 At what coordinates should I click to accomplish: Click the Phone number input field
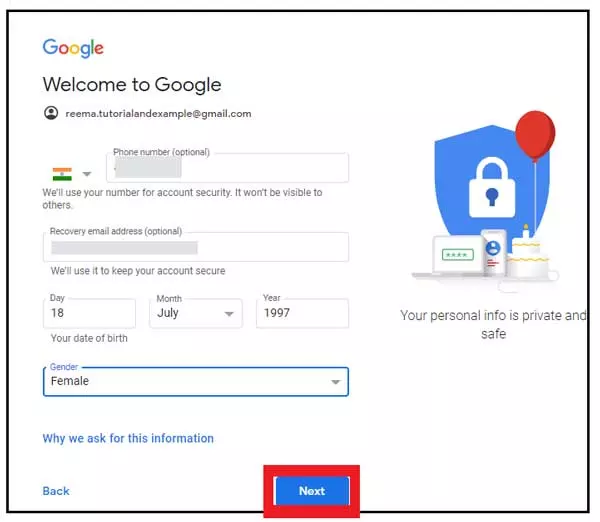[x=227, y=168]
